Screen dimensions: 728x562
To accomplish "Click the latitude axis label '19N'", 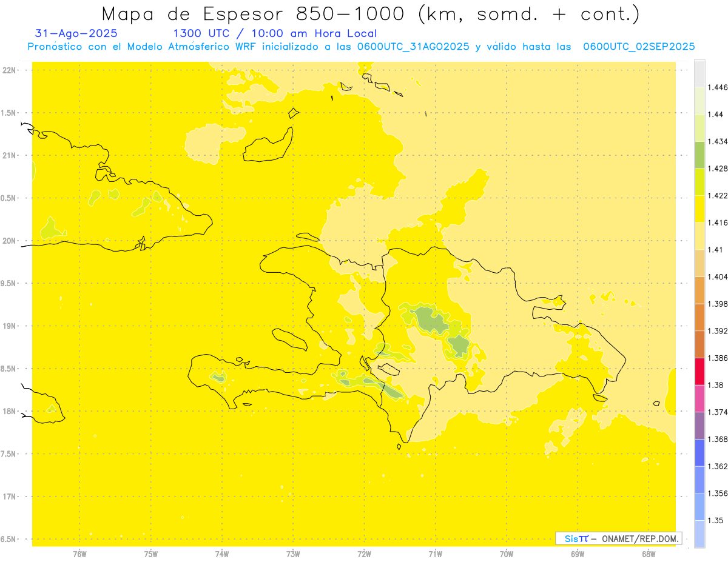I will coord(10,326).
